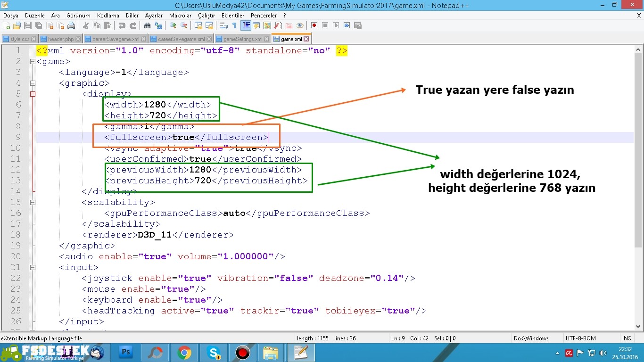This screenshot has width=644, height=362.
Task: Collapse the graphic node fold marker
Action: (33, 83)
